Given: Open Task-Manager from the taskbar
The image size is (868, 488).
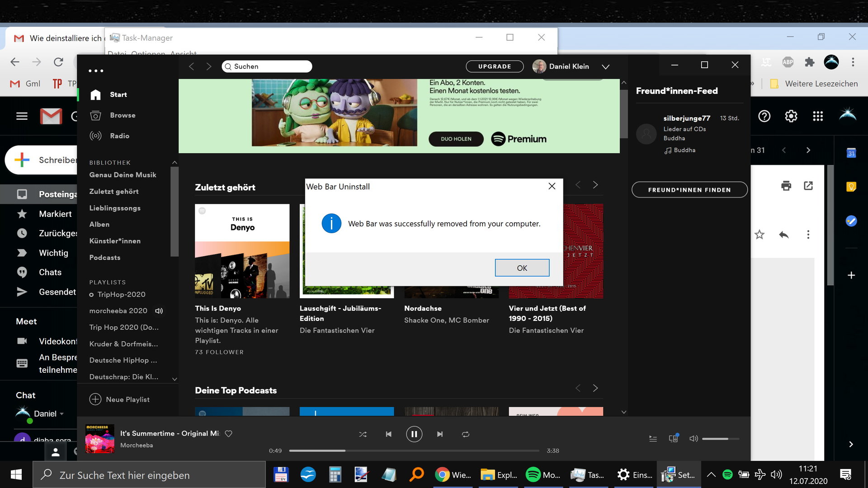Looking at the screenshot, I should (587, 475).
